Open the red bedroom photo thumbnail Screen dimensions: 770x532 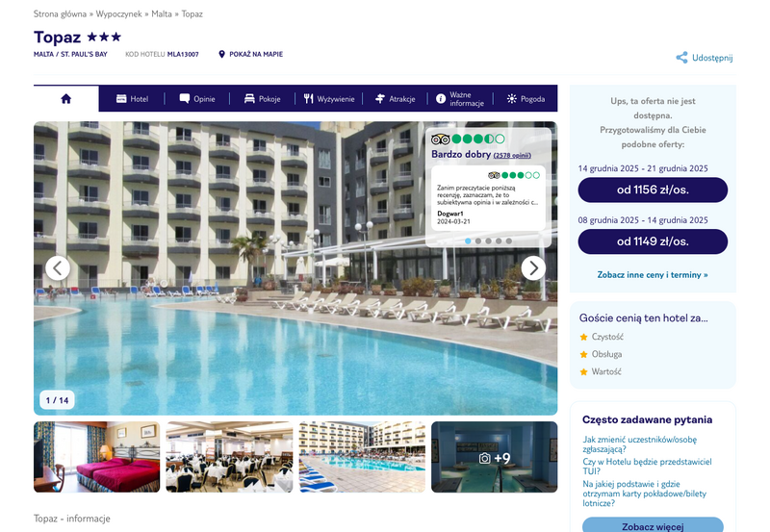pyautogui.click(x=97, y=457)
